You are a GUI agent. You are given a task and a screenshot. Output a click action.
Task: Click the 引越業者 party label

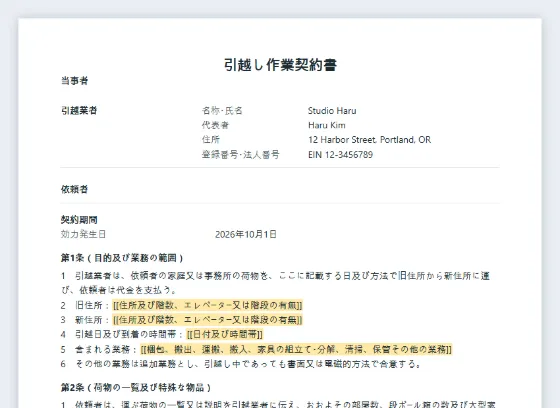pos(79,110)
